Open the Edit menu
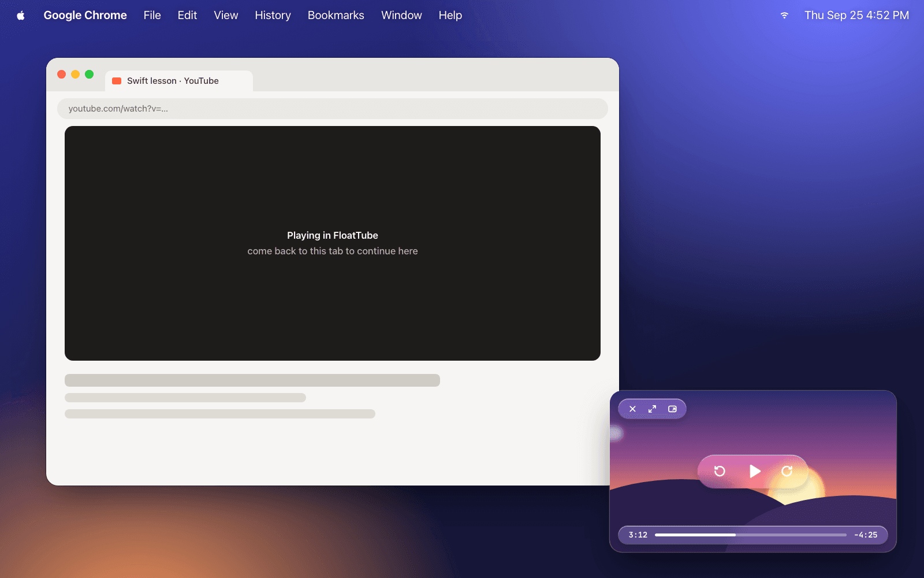The height and width of the screenshot is (578, 924). pos(187,16)
